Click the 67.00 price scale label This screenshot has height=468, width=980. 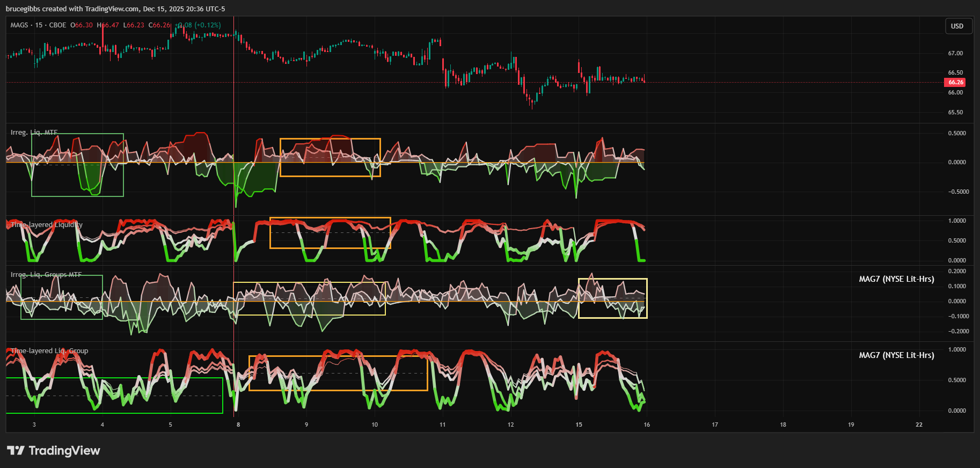point(955,53)
